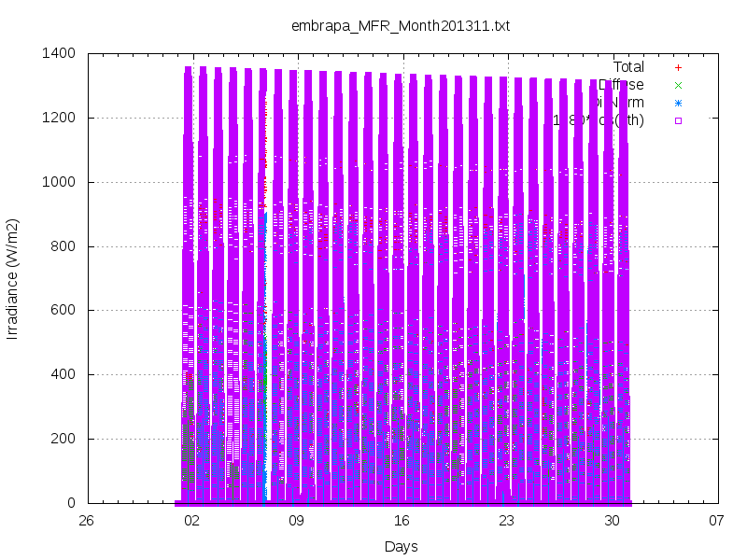747x560 pixels.
Task: Click the purple square cos(zth) legend marker
Action: pyautogui.click(x=678, y=120)
